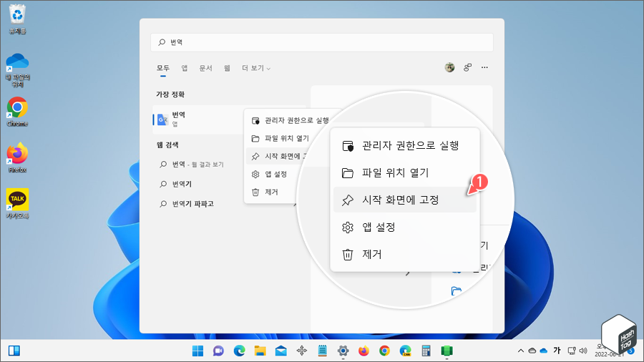Click the search box containing 번역
644x362 pixels.
pyautogui.click(x=322, y=42)
